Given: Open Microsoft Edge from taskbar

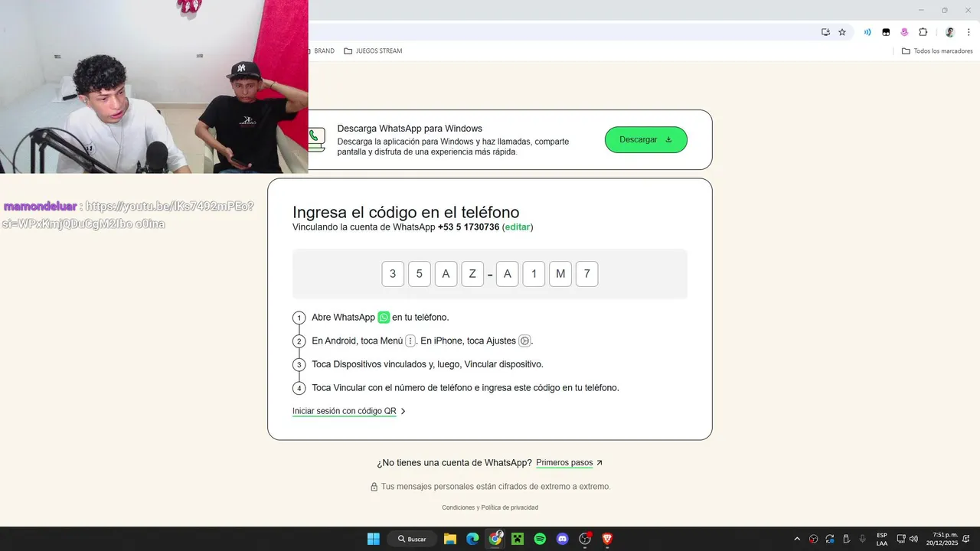Looking at the screenshot, I should pos(472,539).
